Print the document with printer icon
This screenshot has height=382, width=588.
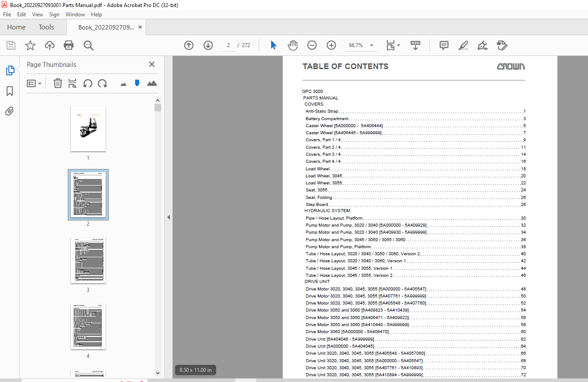point(69,45)
